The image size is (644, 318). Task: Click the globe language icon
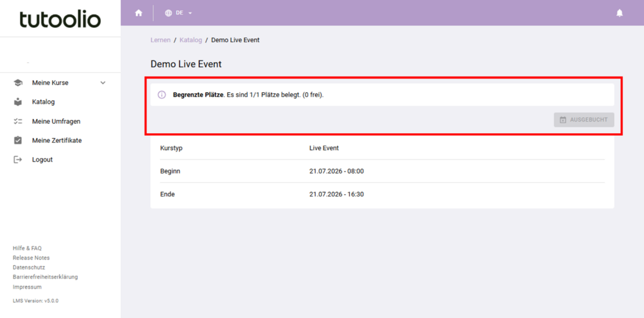click(x=169, y=13)
